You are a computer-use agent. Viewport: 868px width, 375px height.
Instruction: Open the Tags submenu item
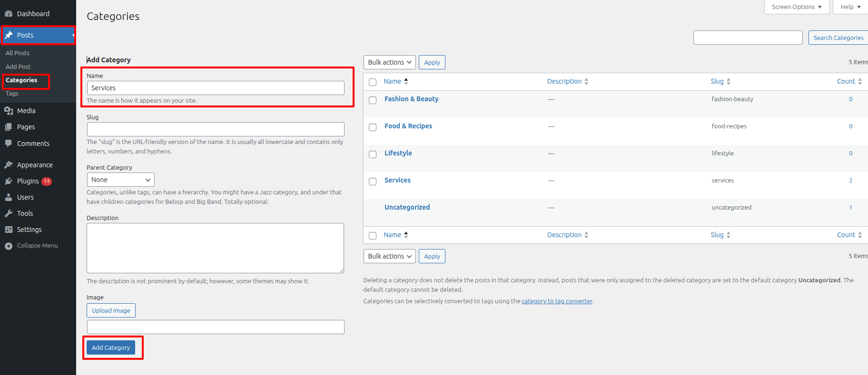click(x=12, y=94)
